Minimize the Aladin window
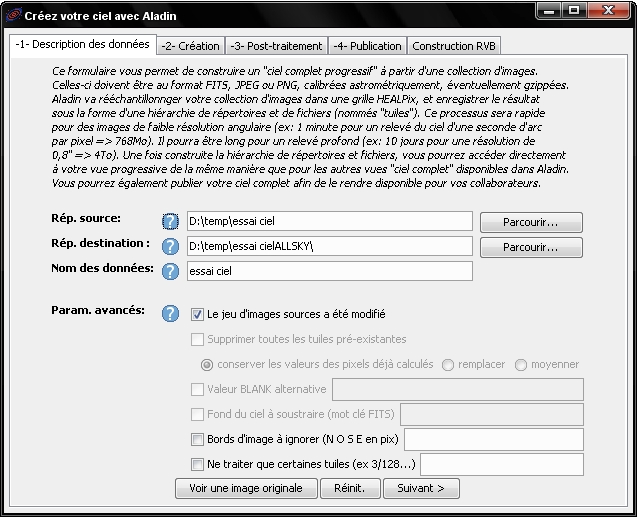 coord(549,11)
